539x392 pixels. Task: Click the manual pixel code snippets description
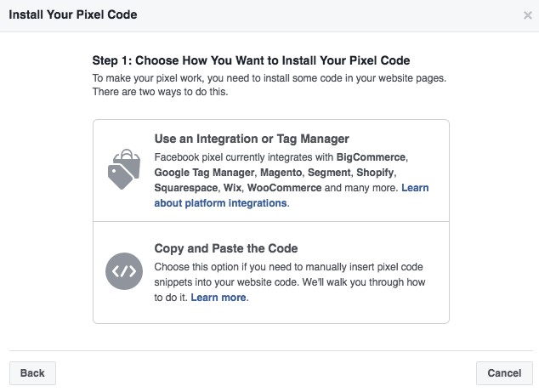click(289, 282)
